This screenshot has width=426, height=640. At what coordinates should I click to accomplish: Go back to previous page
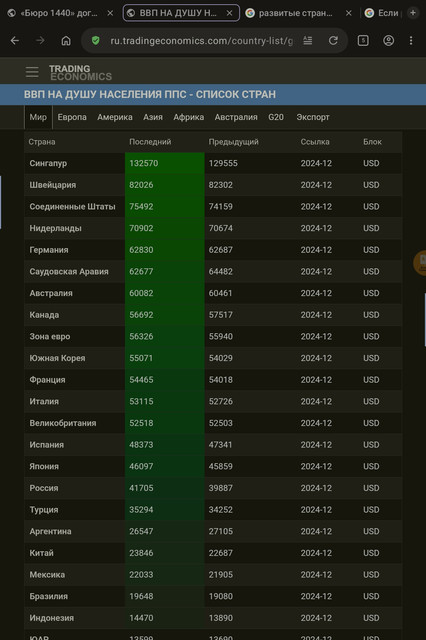click(15, 40)
